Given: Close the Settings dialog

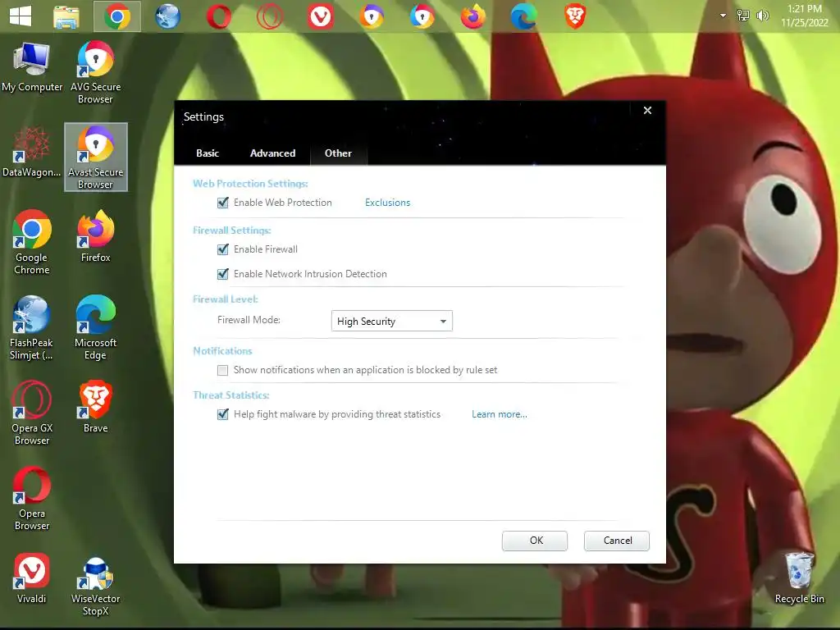Looking at the screenshot, I should [x=648, y=111].
